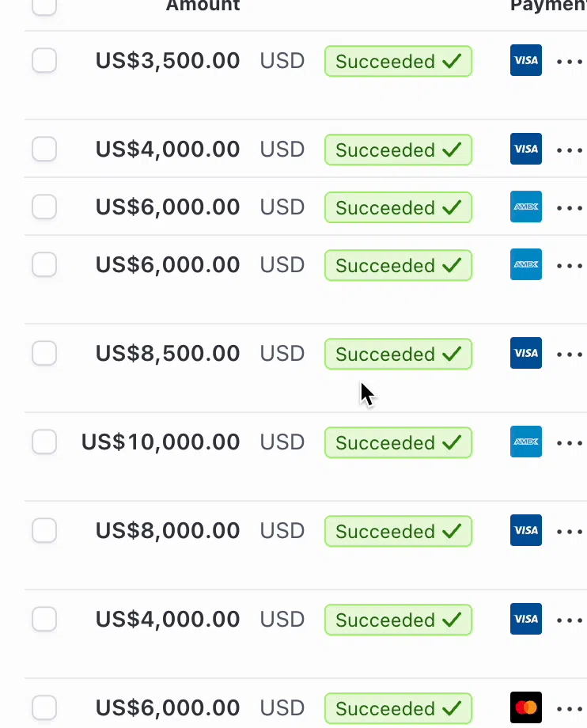587x728 pixels.
Task: Sort by the Amount column header
Action: point(203,6)
